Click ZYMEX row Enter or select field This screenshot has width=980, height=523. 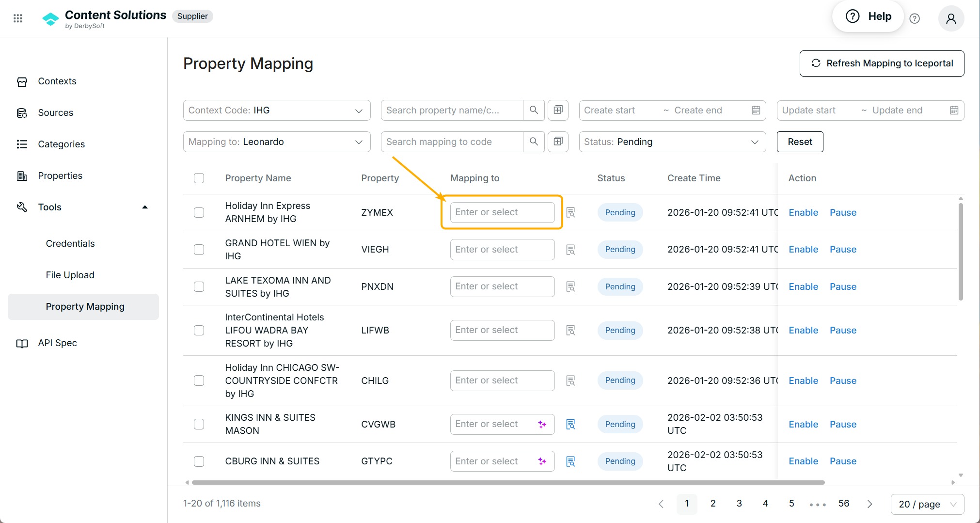502,212
